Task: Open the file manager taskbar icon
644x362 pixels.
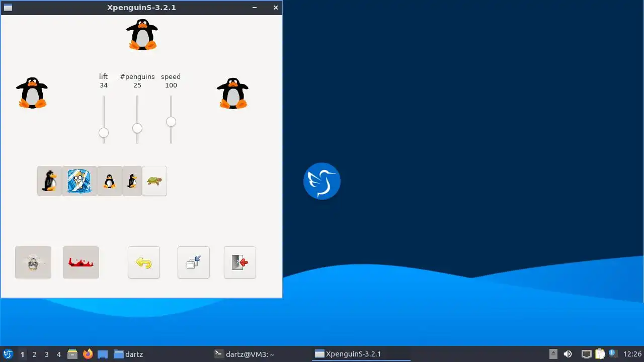Action: [x=72, y=354]
